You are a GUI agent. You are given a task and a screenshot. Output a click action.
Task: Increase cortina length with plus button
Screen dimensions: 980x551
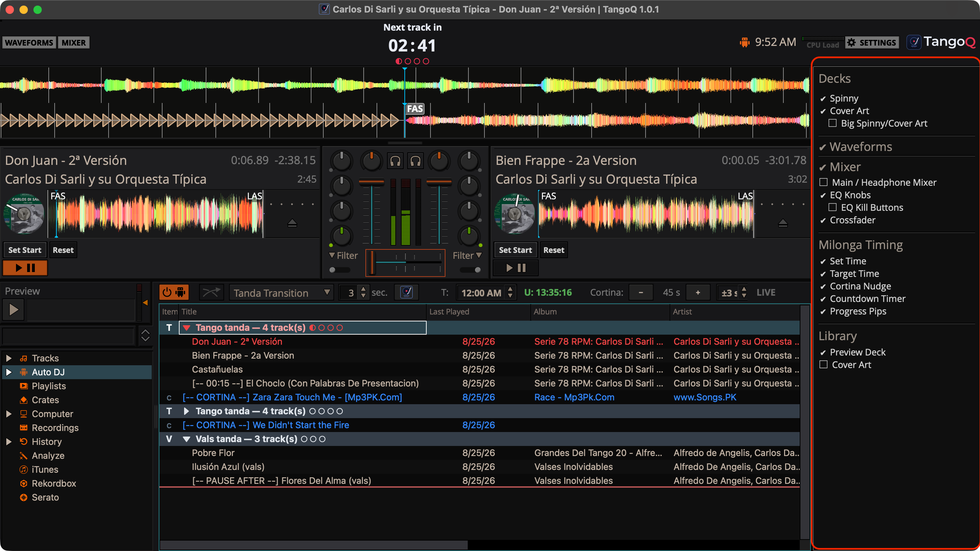pyautogui.click(x=698, y=292)
